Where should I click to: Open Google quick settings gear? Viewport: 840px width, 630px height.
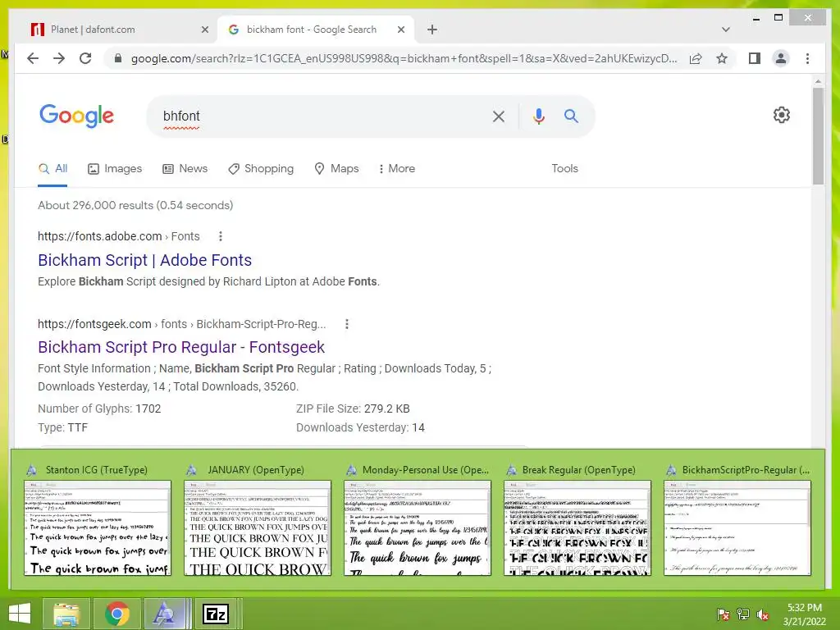tap(781, 115)
